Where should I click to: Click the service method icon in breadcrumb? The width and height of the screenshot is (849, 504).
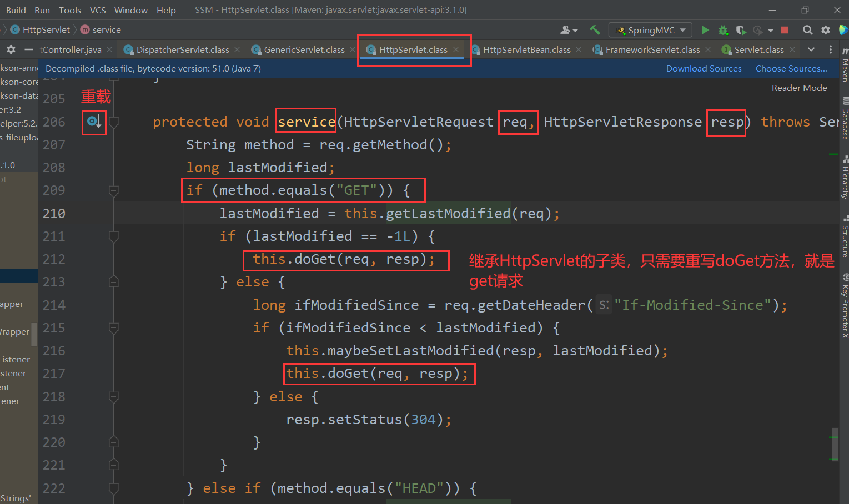85,29
